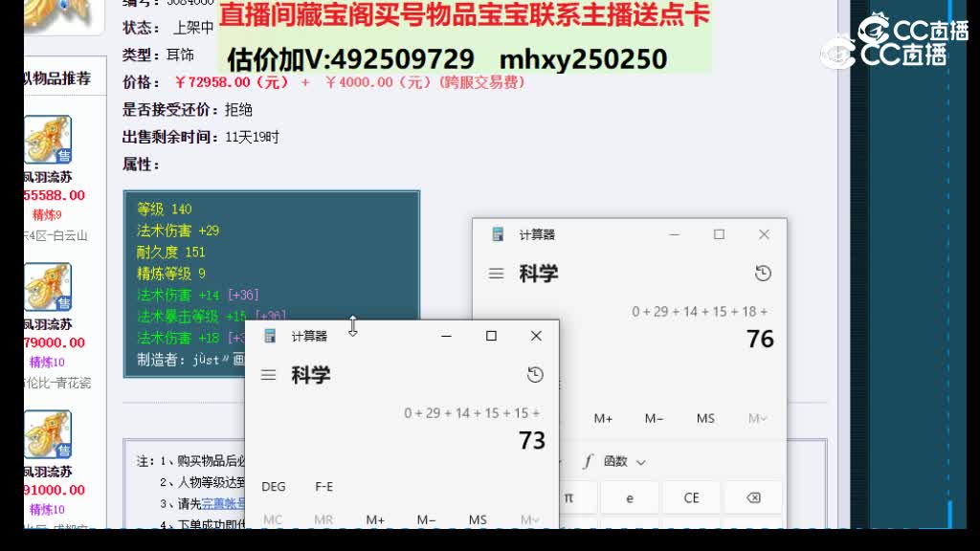Toggle F-E notation in front calculator
Screen dimensions: 980x551
coord(323,487)
